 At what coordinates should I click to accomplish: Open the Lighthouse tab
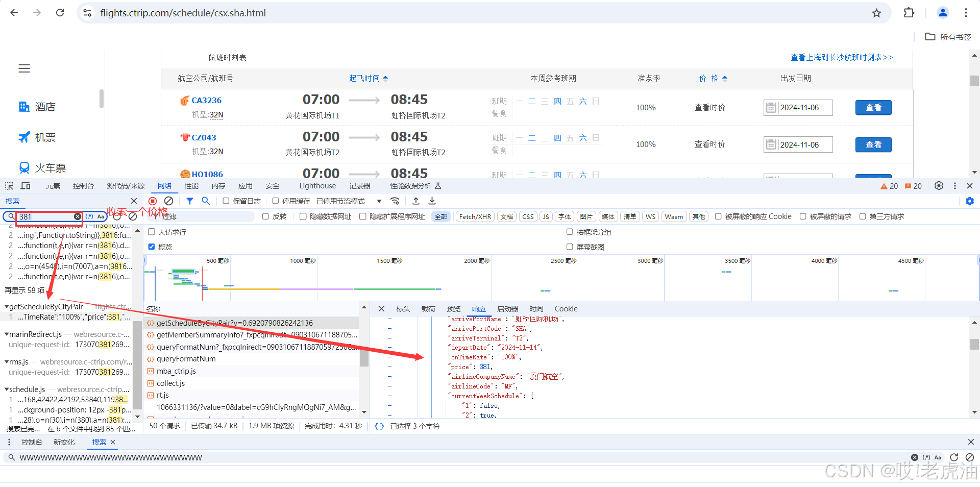[317, 186]
